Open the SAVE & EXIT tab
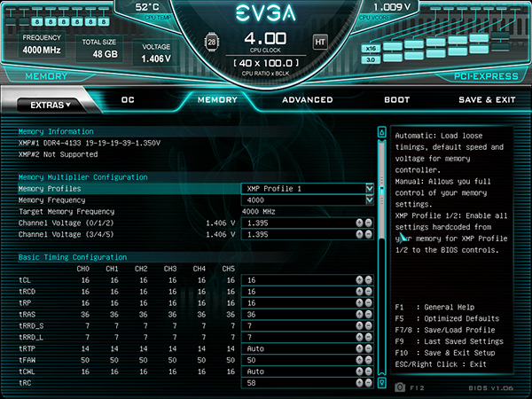Viewport: 532px width, 399px height. coord(487,99)
